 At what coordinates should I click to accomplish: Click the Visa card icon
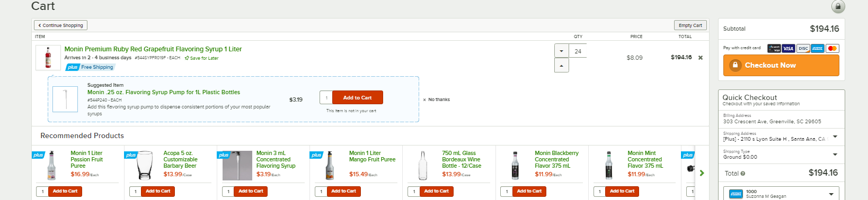[788, 49]
